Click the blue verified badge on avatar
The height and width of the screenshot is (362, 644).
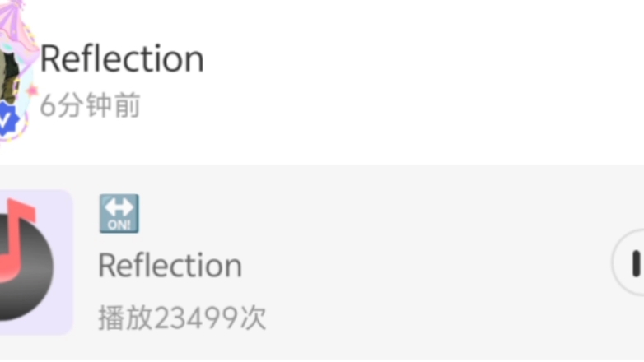(8, 119)
